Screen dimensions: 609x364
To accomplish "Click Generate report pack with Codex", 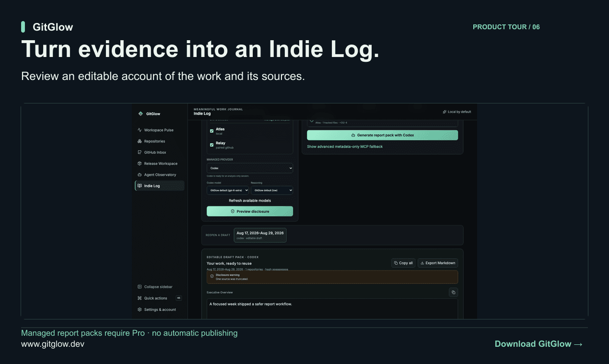I will click(x=383, y=135).
